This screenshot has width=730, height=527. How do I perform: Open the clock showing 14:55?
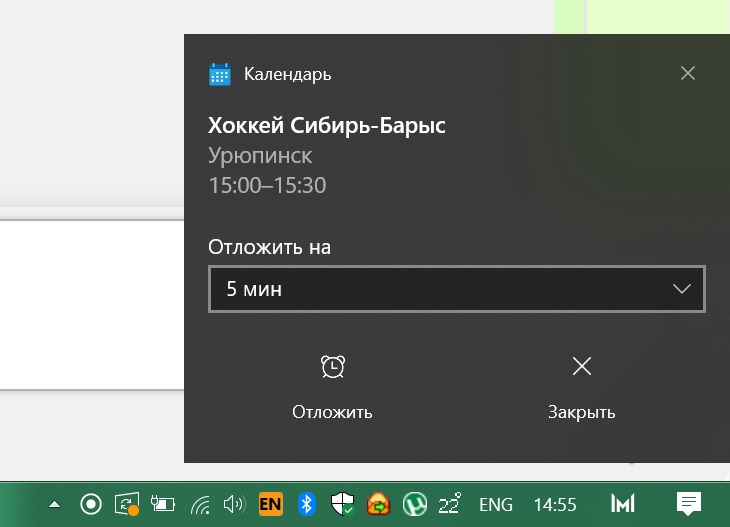tap(555, 505)
